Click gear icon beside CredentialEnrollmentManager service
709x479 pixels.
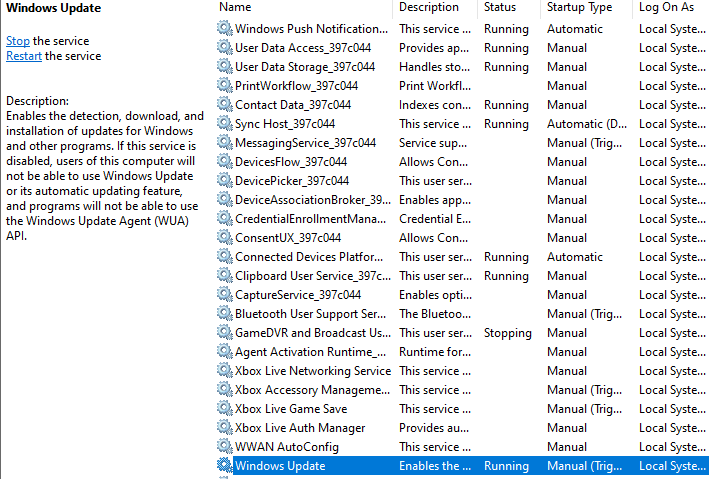[224, 218]
